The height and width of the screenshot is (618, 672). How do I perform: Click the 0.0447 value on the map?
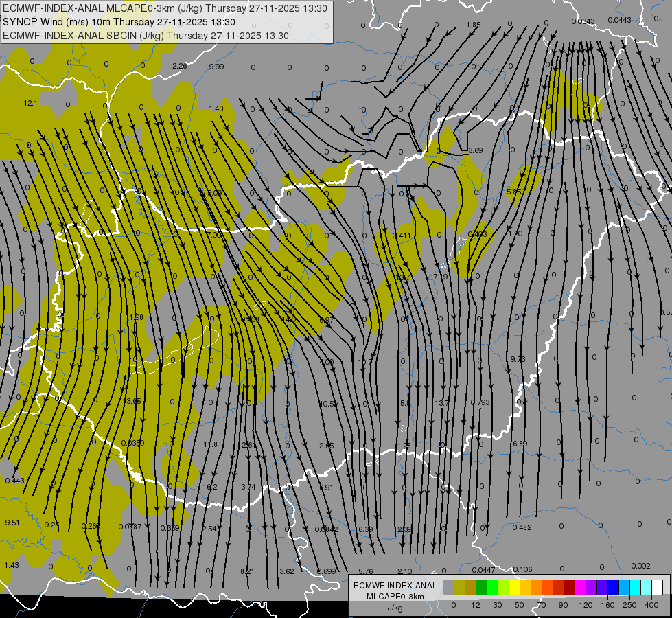(483, 569)
